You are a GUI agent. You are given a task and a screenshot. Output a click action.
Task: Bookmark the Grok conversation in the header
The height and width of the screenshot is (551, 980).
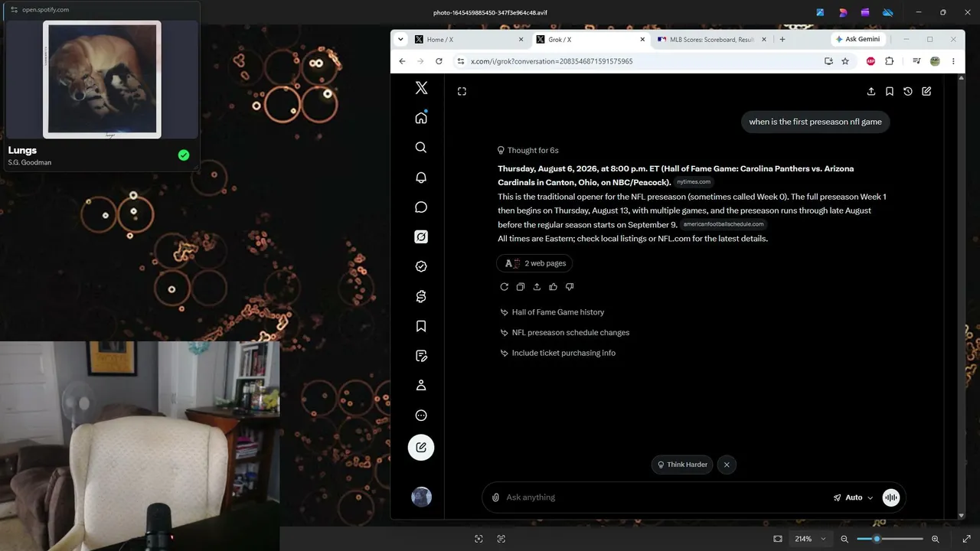click(890, 91)
